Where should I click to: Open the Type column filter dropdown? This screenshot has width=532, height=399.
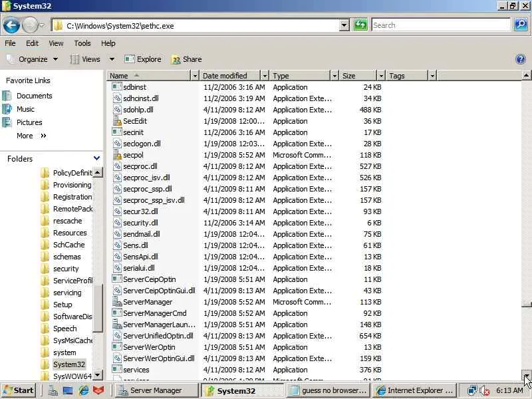334,76
